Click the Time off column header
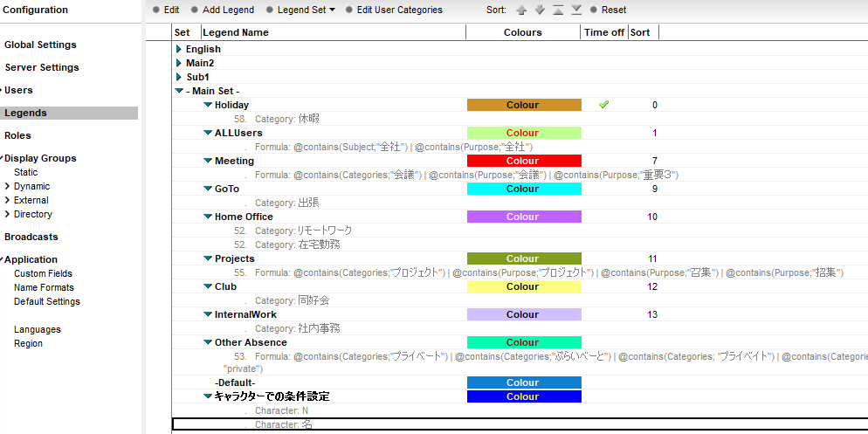This screenshot has height=434, width=868. tap(604, 32)
